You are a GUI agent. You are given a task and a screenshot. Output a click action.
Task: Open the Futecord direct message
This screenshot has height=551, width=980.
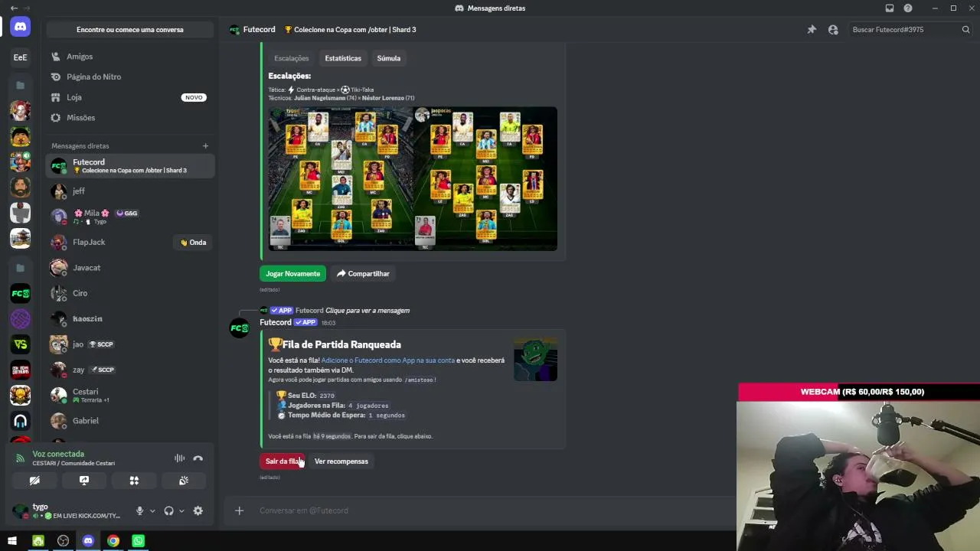(x=130, y=166)
